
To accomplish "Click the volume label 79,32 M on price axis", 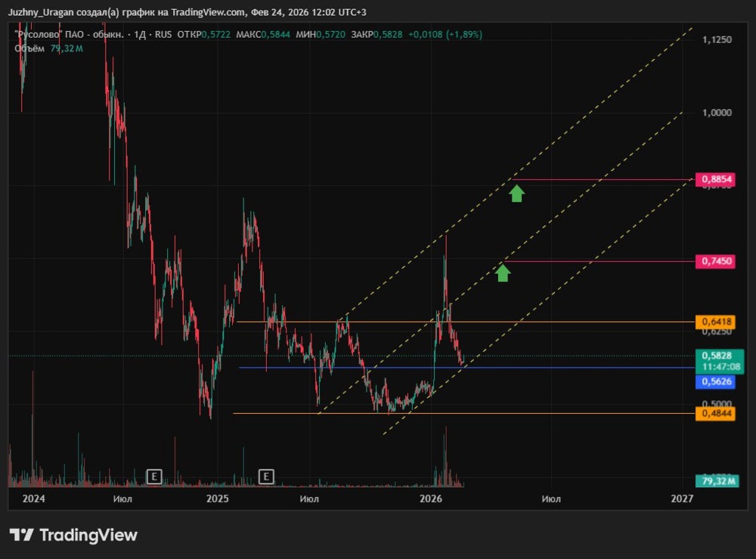I will pyautogui.click(x=717, y=481).
